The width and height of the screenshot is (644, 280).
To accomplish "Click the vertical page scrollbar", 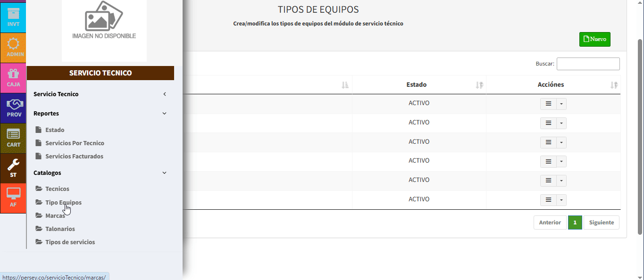I will click(640, 137).
